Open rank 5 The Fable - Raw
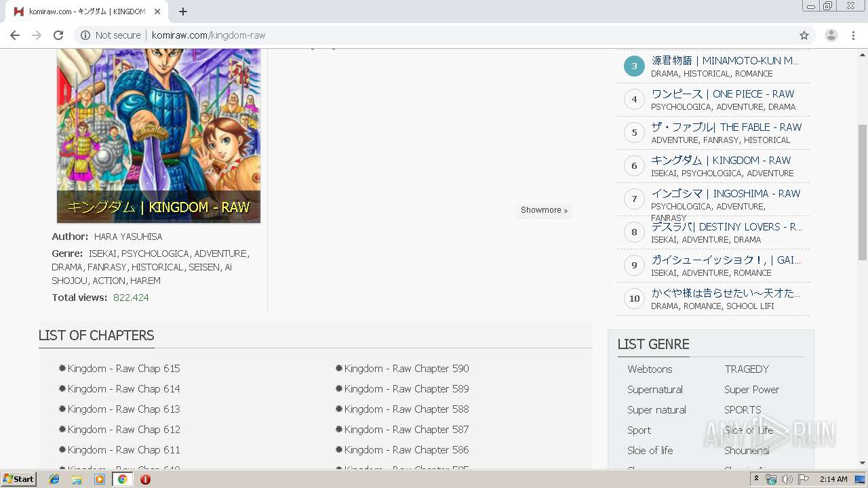Viewport: 868px width, 488px height. coord(726,127)
